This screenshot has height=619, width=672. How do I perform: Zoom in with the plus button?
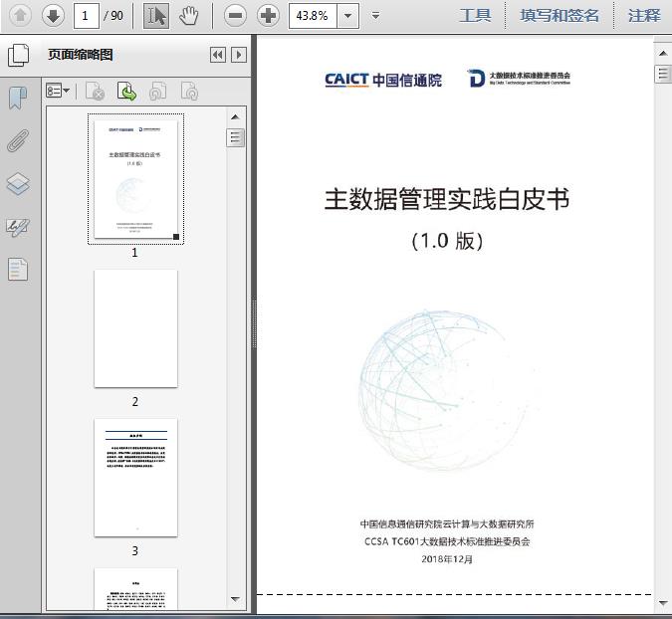pos(268,15)
